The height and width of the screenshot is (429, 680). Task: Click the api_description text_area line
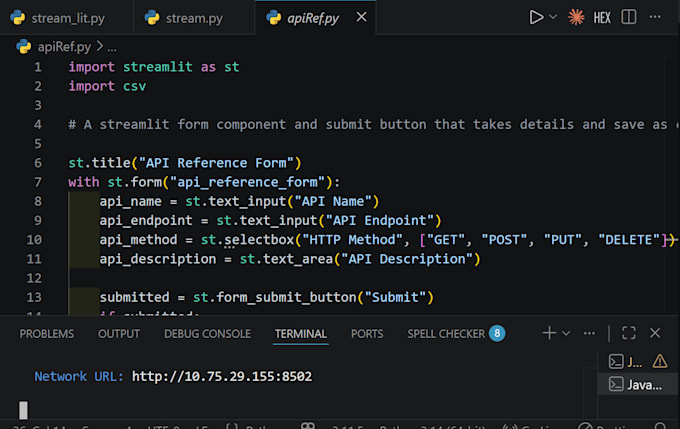tap(290, 259)
